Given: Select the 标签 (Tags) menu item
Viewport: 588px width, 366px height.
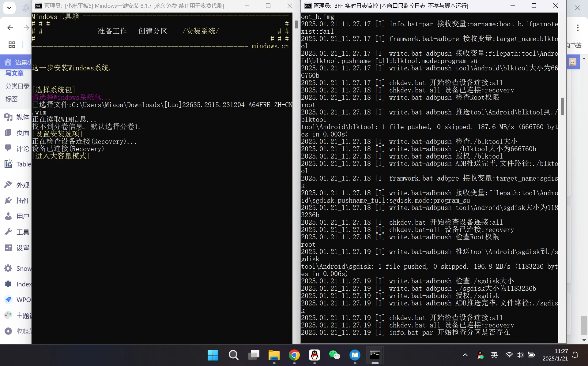Looking at the screenshot, I should pos(12,99).
